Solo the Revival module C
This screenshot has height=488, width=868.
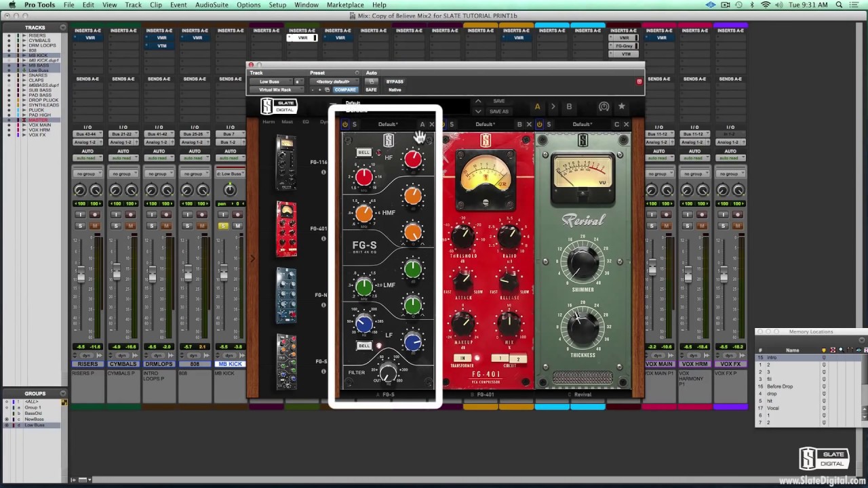[549, 124]
